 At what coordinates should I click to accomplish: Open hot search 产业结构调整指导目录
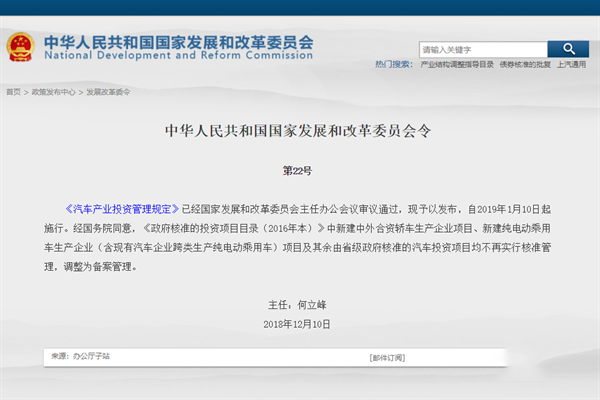[x=456, y=64]
